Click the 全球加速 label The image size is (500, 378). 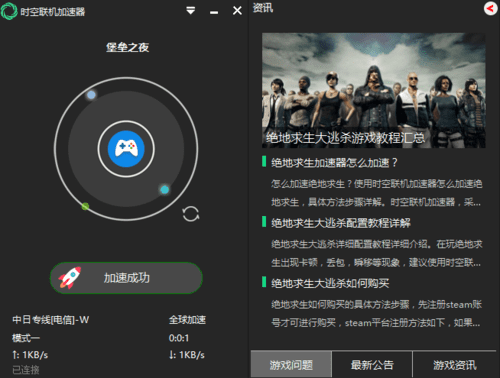pos(187,320)
